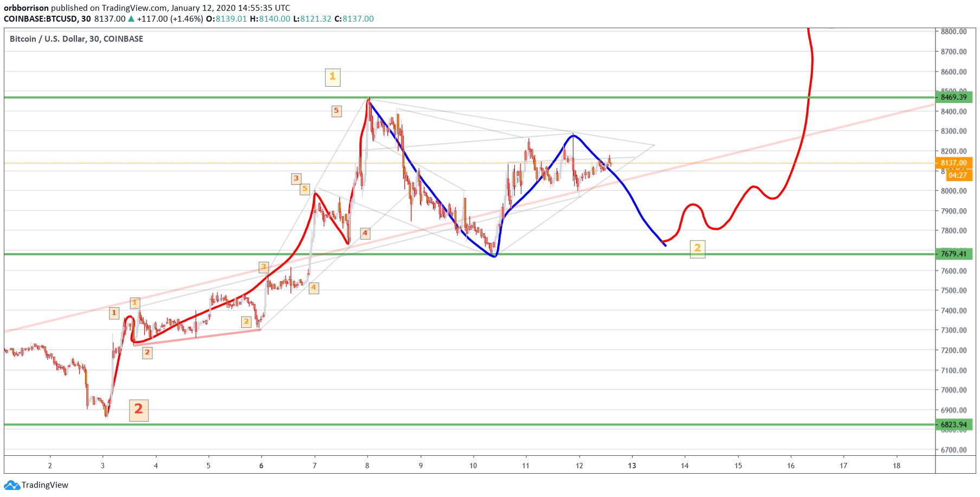Click the orange 8137.00 current price tag
The height and width of the screenshot is (497, 980).
954,163
